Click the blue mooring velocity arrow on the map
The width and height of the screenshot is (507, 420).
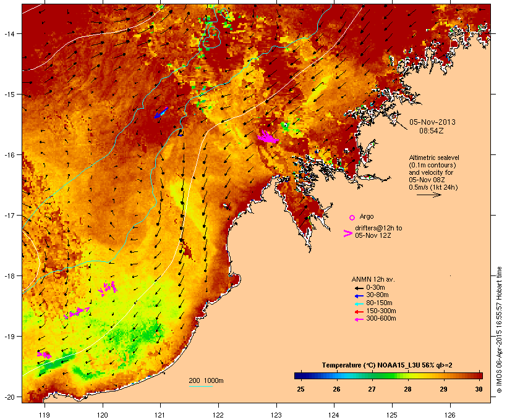pos(161,113)
